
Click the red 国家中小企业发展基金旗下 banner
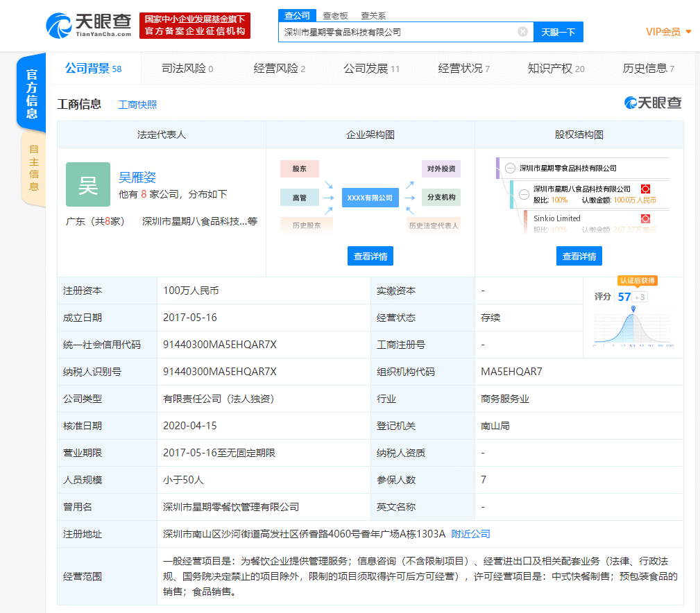click(x=195, y=26)
